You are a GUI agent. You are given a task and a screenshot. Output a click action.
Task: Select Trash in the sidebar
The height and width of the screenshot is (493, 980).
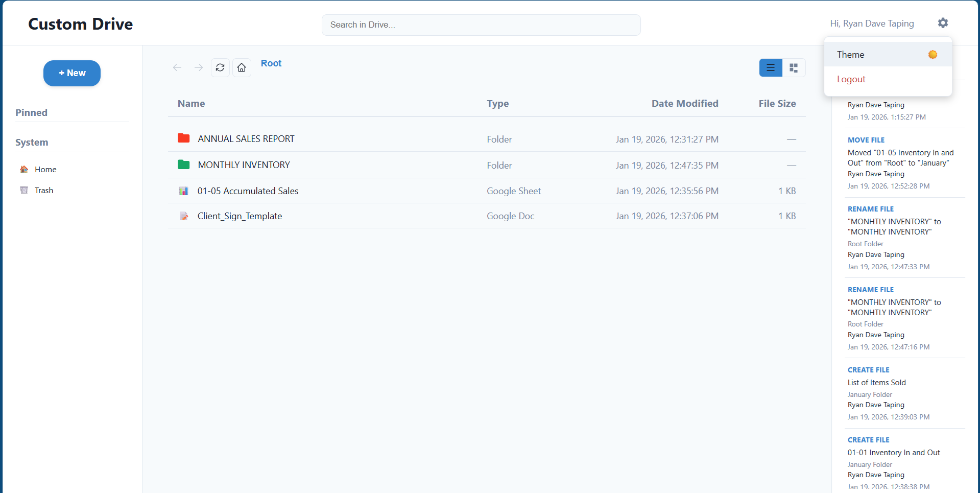[44, 190]
